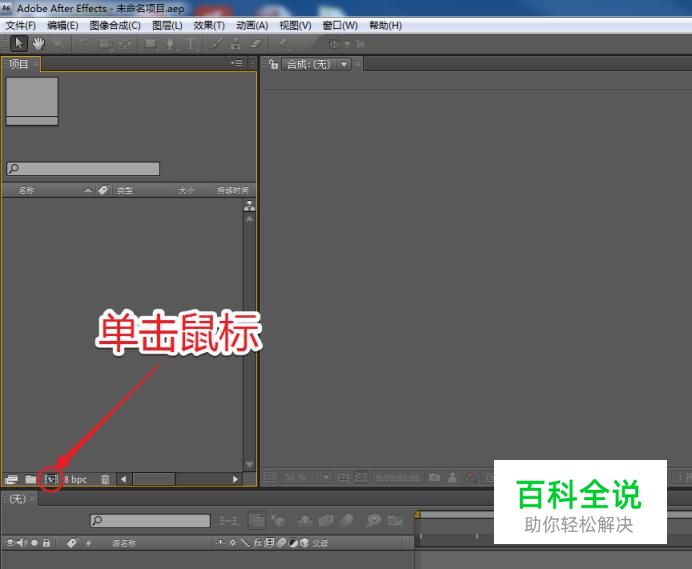
Task: Open the 视图(V) menu
Action: point(295,26)
